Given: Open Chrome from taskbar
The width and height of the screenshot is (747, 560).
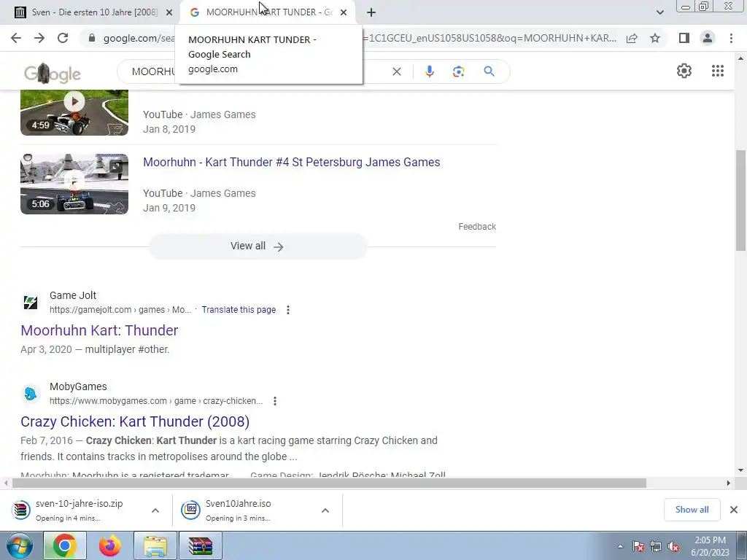Looking at the screenshot, I should (x=65, y=546).
